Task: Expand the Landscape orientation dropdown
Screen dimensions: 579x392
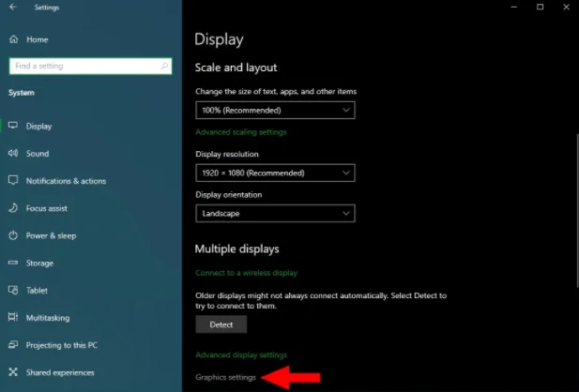Action: point(275,214)
